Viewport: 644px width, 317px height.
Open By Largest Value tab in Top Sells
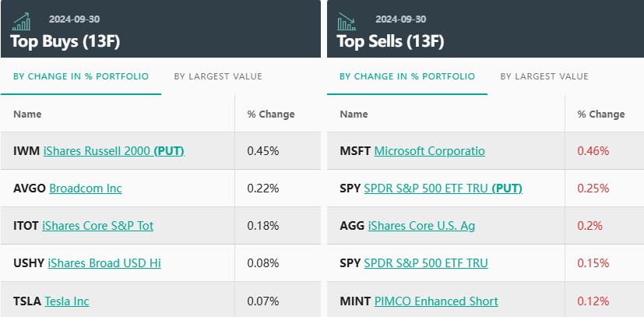tap(544, 76)
